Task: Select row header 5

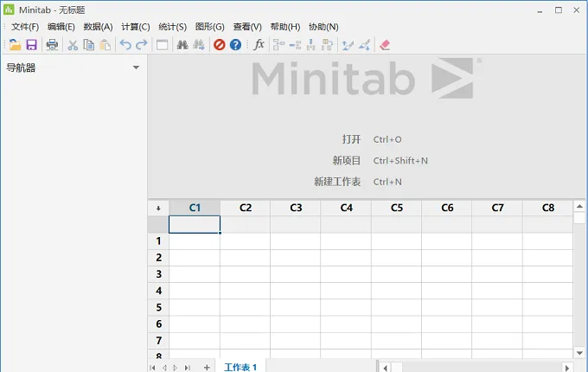Action: pos(158,307)
